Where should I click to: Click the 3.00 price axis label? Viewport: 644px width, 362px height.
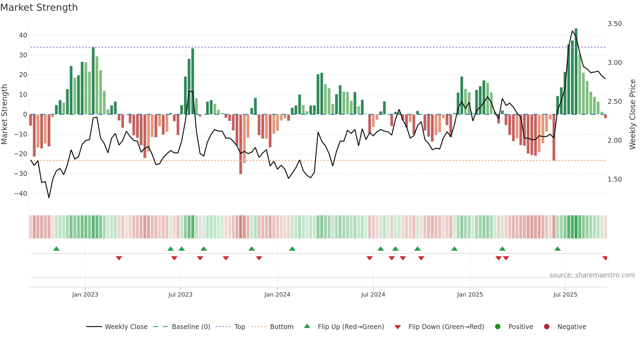[615, 63]
